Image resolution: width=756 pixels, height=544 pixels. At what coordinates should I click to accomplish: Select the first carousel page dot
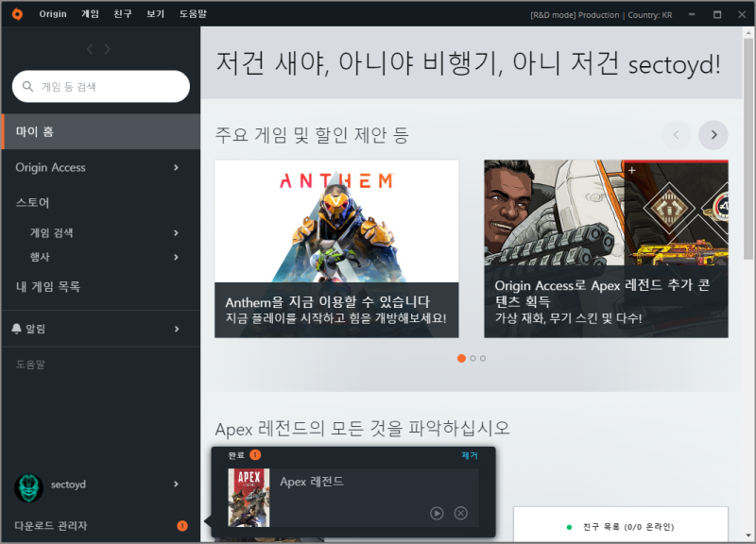[461, 359]
